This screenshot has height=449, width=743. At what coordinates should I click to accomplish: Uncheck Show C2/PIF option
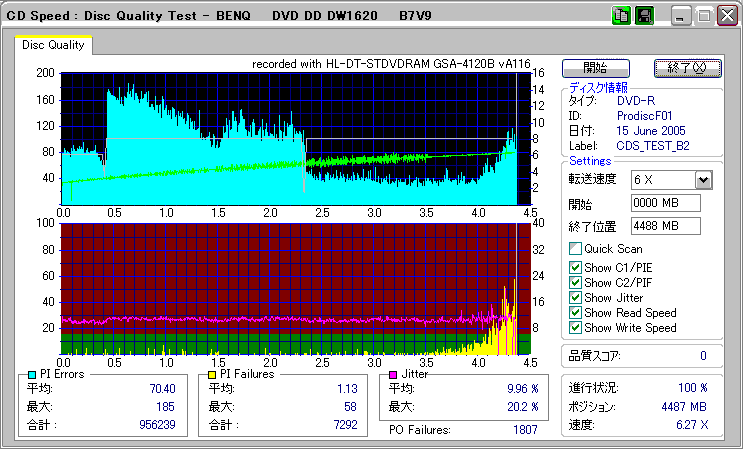point(575,283)
